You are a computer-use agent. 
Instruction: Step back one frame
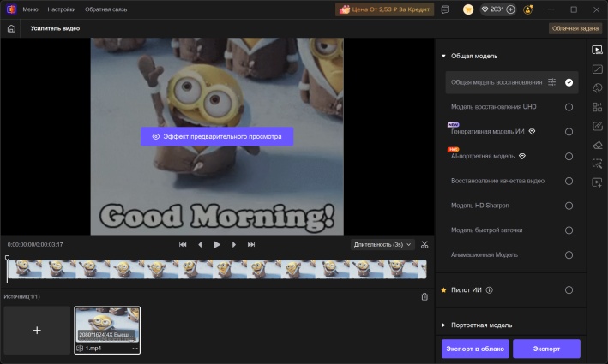(x=200, y=245)
